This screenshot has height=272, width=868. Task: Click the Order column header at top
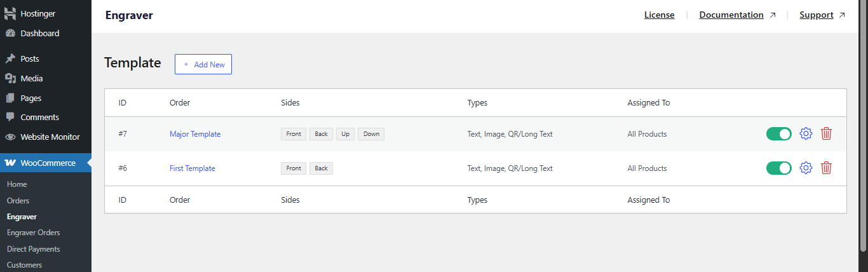pos(180,102)
